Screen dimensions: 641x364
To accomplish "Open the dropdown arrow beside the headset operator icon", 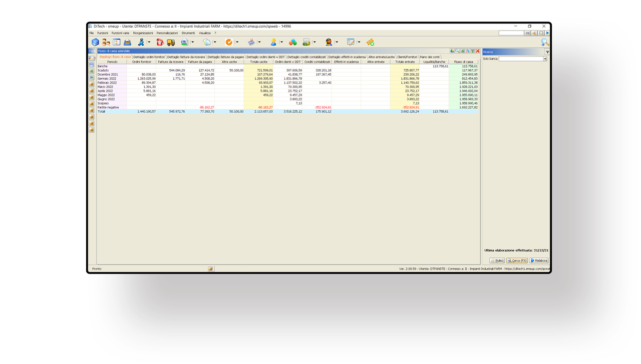I will [337, 42].
